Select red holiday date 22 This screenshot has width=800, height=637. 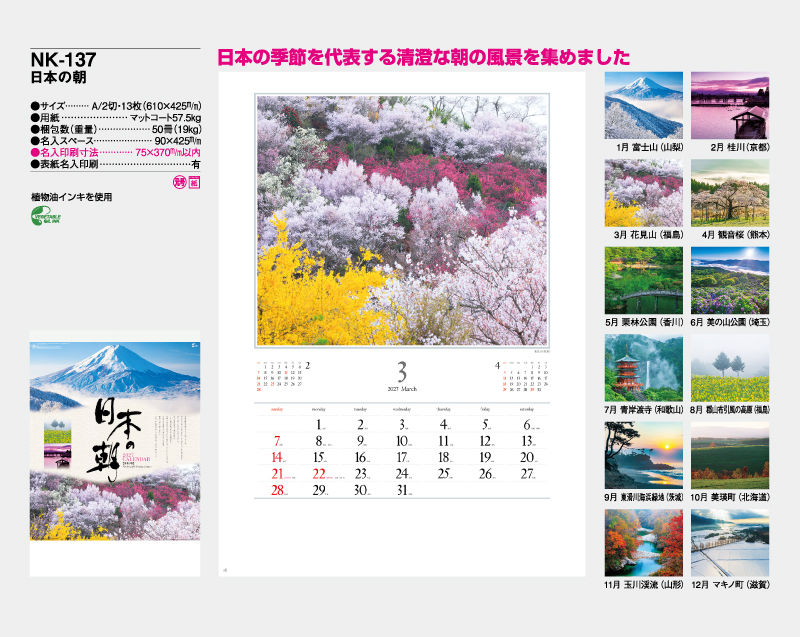click(319, 474)
